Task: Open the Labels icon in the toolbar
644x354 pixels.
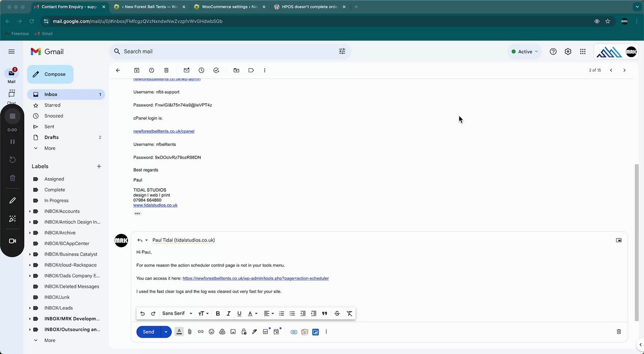Action: (251, 70)
